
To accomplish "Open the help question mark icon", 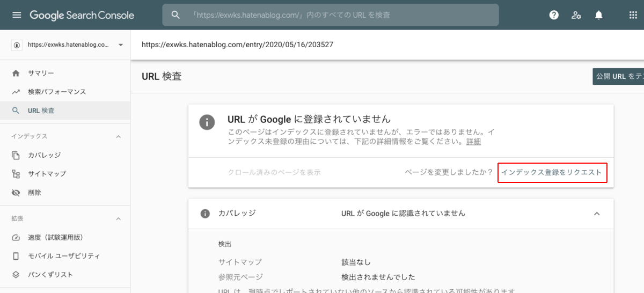I will (554, 15).
